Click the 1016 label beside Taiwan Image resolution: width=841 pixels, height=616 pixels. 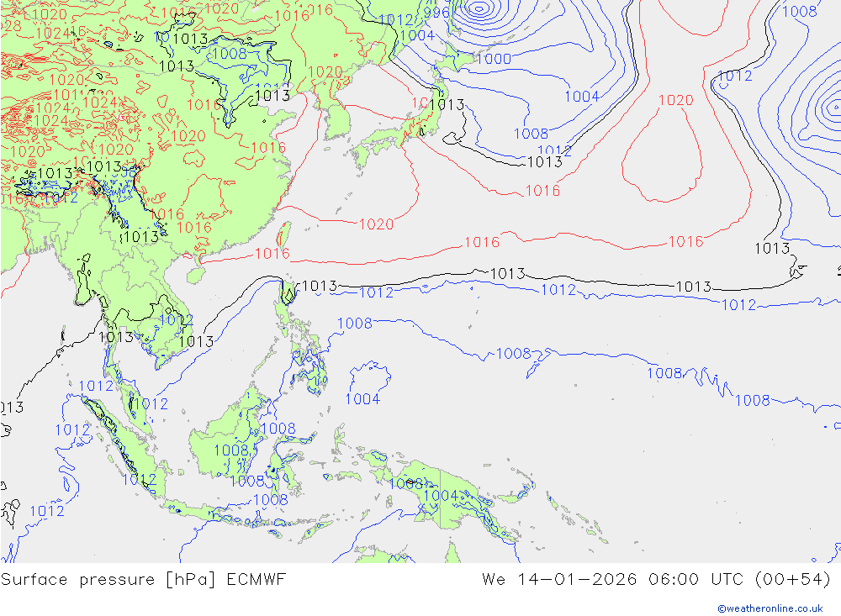[x=272, y=253]
